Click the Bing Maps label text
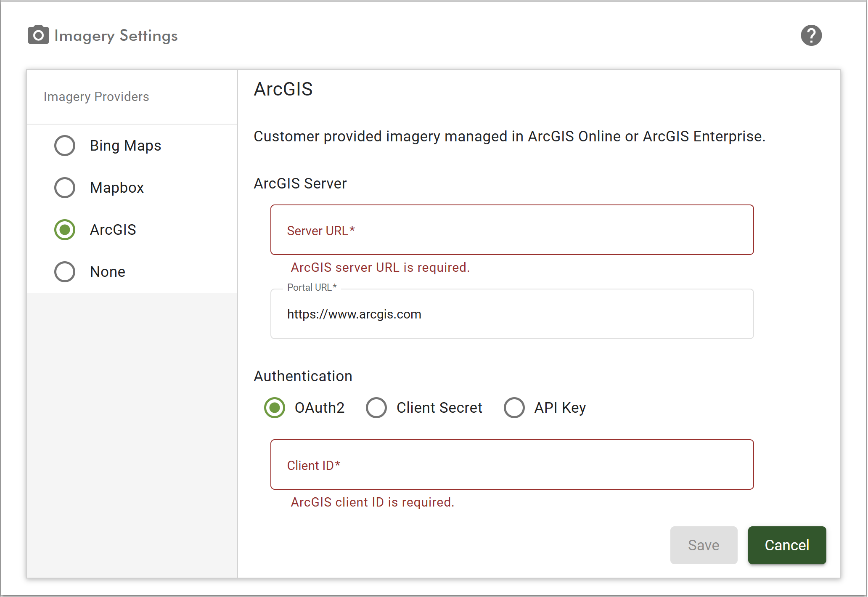The height and width of the screenshot is (597, 868). click(125, 146)
